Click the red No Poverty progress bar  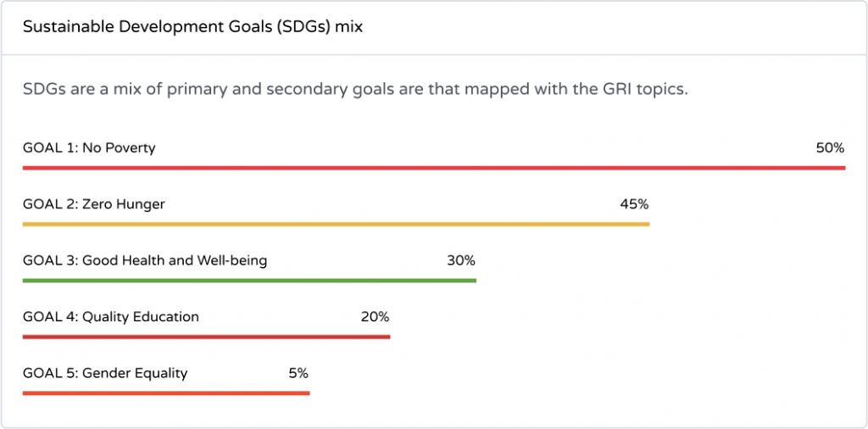434,168
